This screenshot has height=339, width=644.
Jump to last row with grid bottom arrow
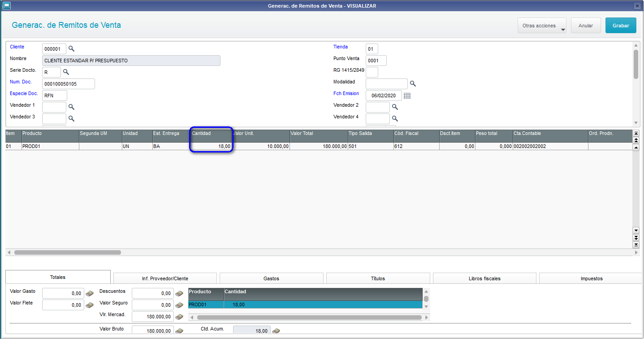click(635, 245)
